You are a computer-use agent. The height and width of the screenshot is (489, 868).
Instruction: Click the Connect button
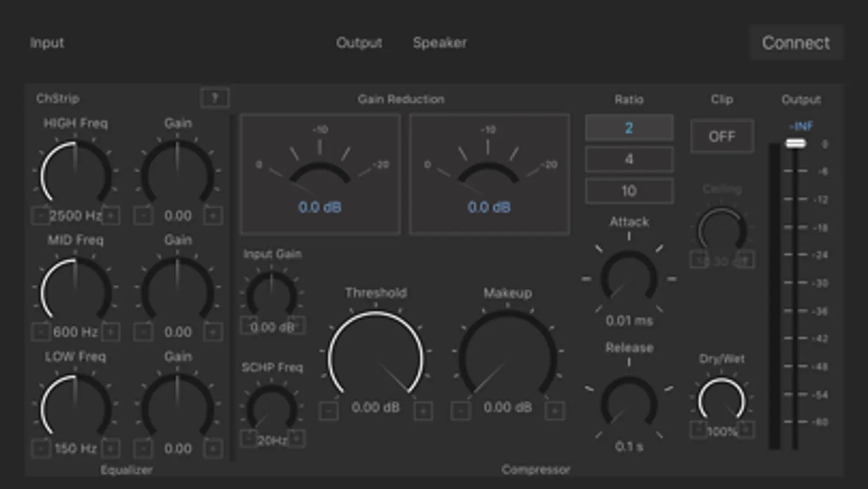click(x=796, y=42)
